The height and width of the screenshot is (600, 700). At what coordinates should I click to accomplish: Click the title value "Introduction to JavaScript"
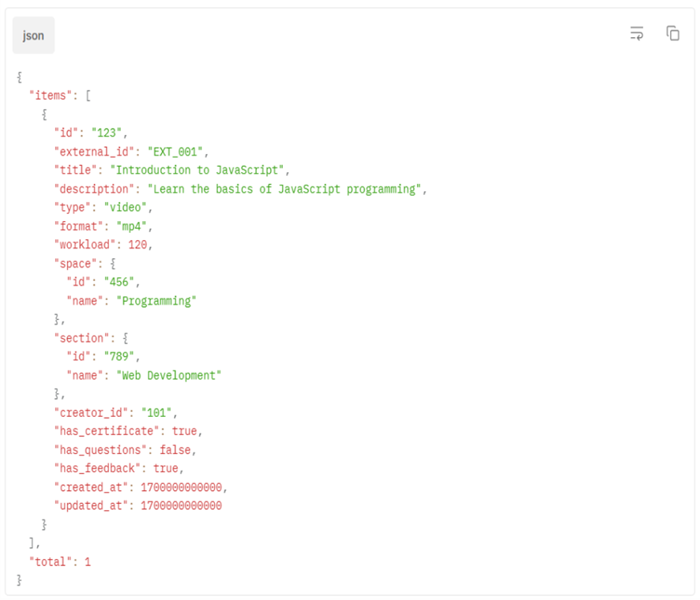click(200, 171)
